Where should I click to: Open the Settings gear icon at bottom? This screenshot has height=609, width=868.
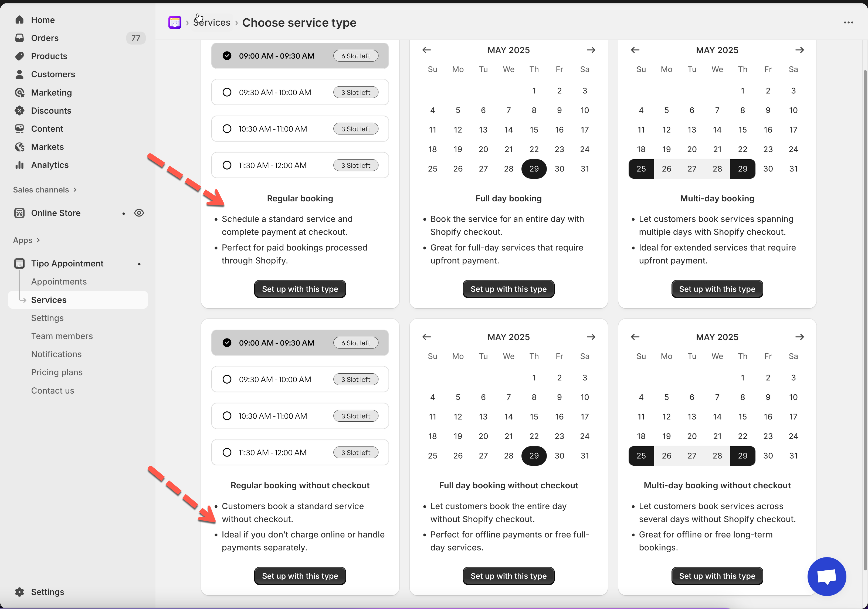coord(20,592)
